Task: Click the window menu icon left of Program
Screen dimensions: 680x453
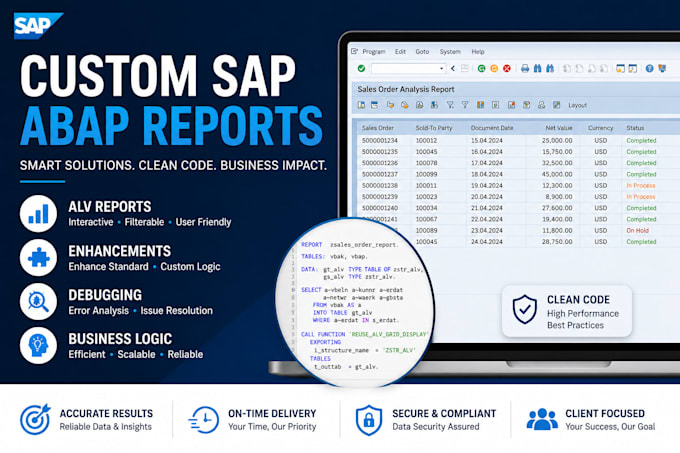Action: coord(354,51)
